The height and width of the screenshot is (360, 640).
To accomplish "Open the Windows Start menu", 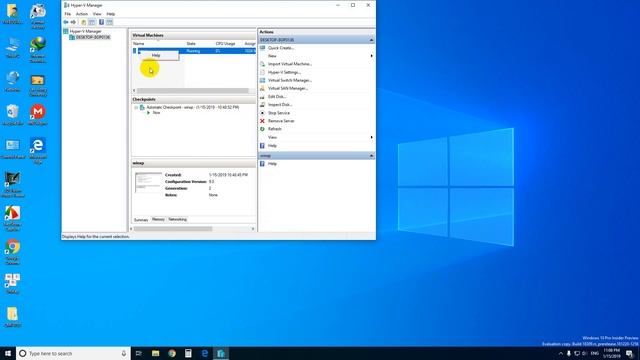I will [x=8, y=353].
